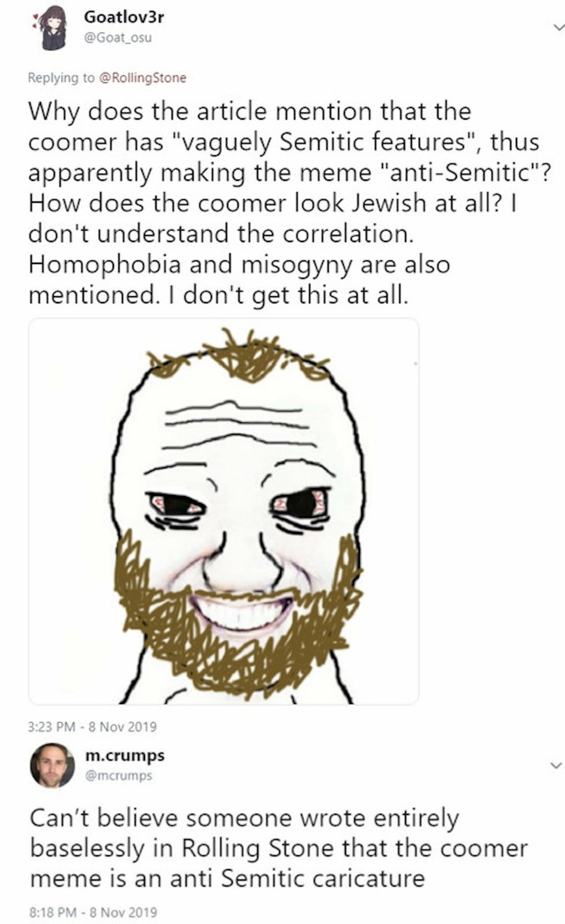Click the words 'anti Semitic caricature' in the reply
This screenshot has width=565, height=924.
[297, 879]
